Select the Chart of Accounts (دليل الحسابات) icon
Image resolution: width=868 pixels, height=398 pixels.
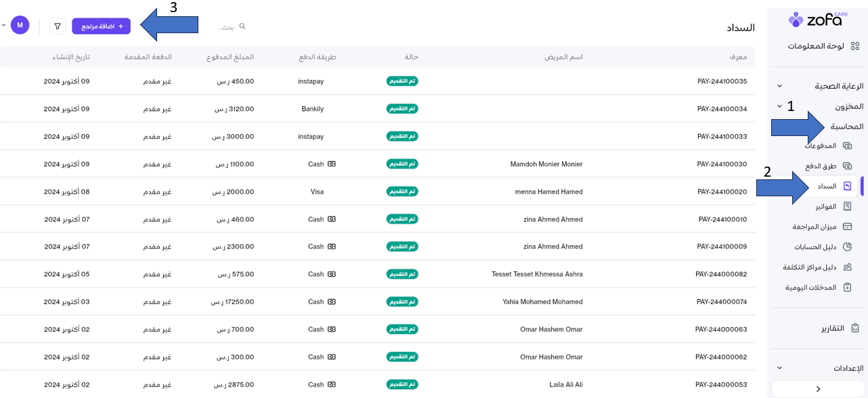[x=847, y=247]
